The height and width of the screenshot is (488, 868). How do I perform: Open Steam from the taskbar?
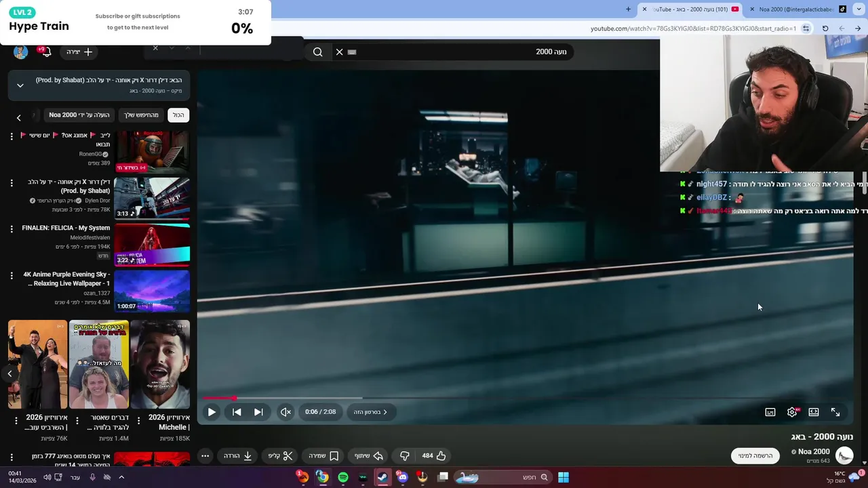pos(382,477)
